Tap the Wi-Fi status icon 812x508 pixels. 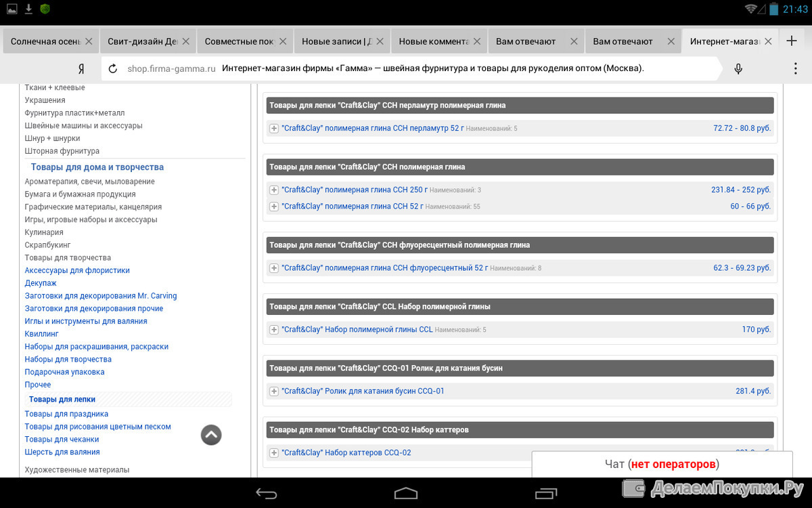(751, 9)
